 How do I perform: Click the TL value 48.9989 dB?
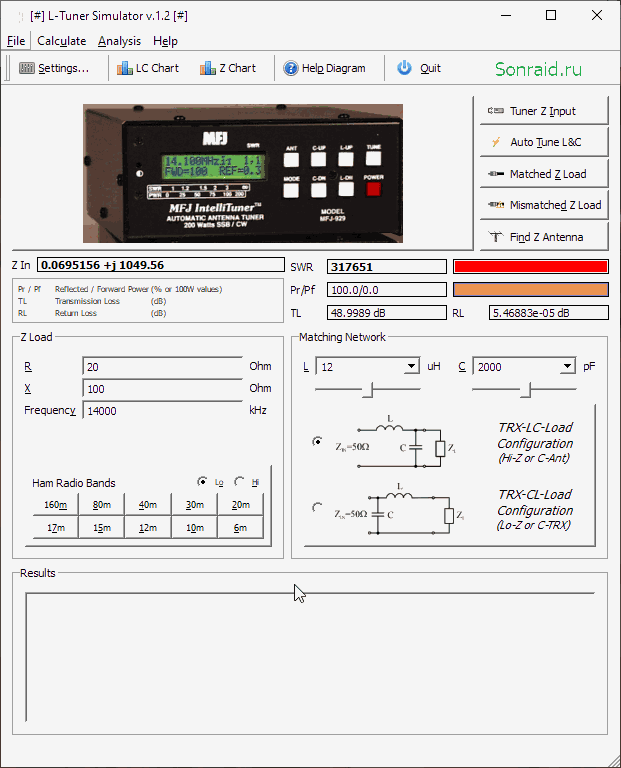click(x=387, y=312)
